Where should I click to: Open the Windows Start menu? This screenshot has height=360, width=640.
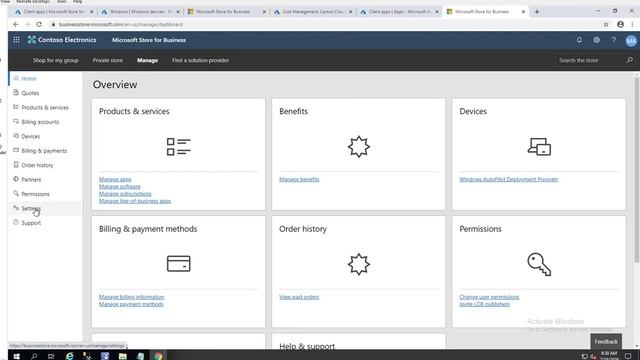click(x=16, y=356)
